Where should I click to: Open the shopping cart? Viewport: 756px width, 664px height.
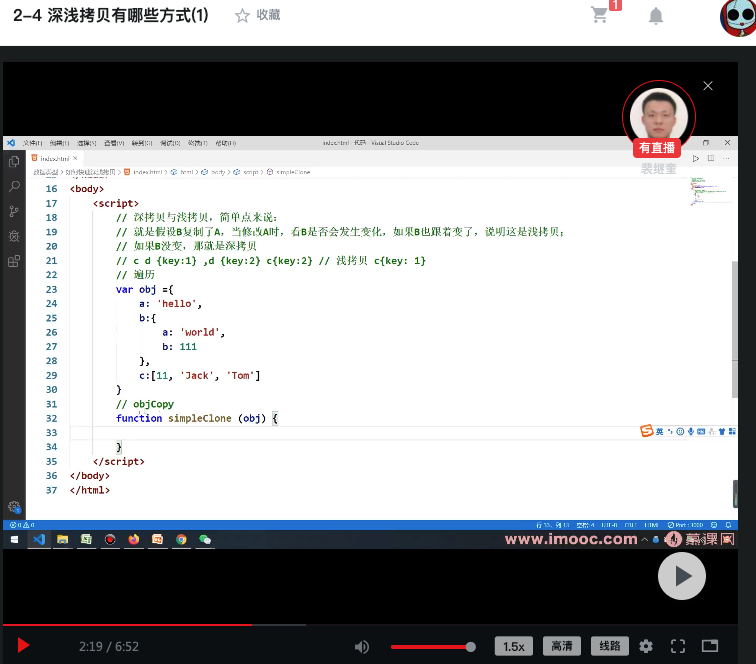600,14
